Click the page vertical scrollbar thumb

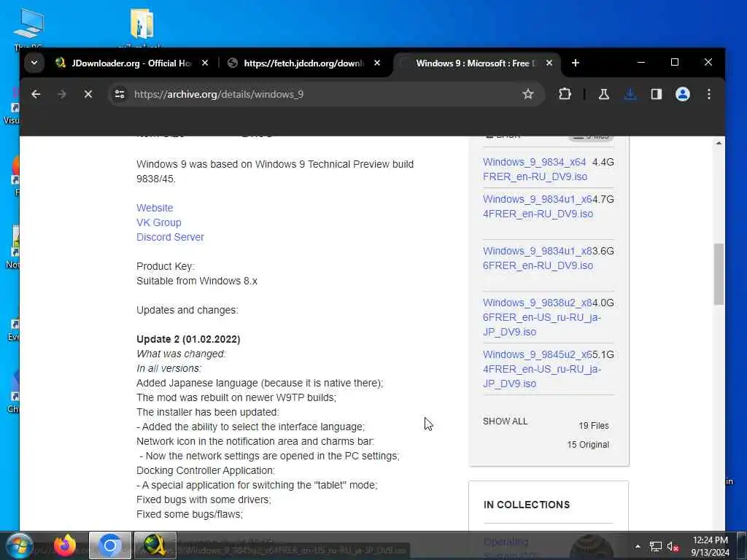pos(719,274)
